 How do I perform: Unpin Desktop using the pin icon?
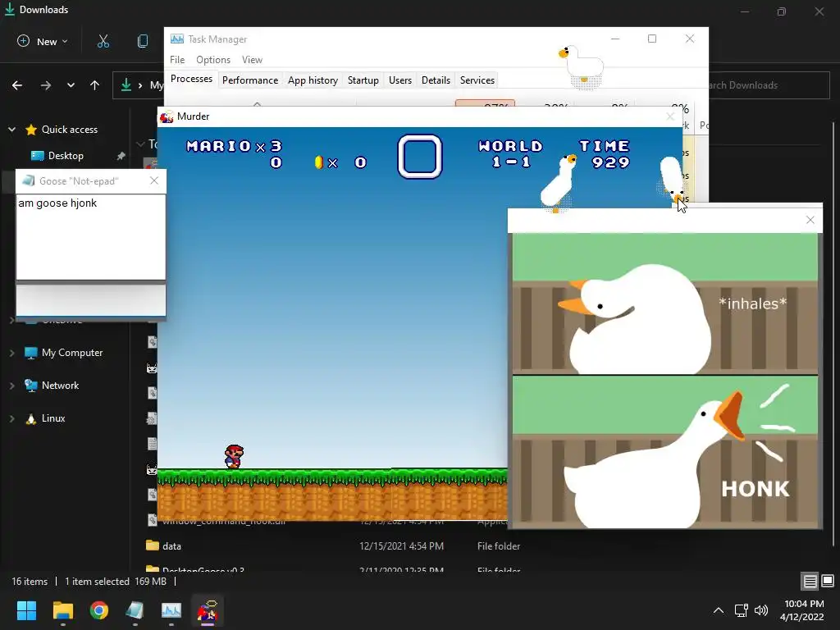coord(121,156)
